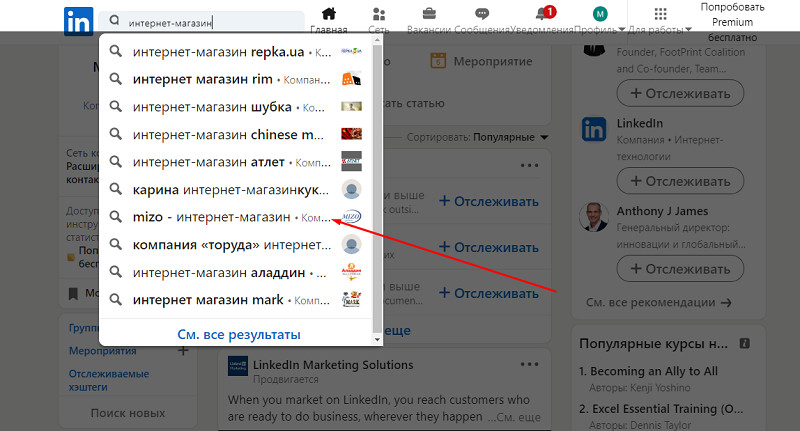Select suggestion компания «торуда» интернет...
This screenshot has width=800, height=431.
coord(236,244)
